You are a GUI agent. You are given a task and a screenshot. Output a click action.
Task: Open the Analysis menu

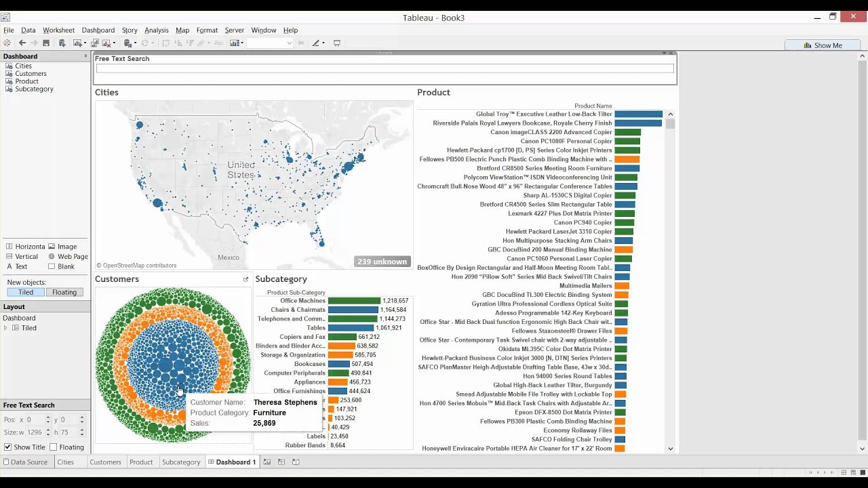click(156, 30)
